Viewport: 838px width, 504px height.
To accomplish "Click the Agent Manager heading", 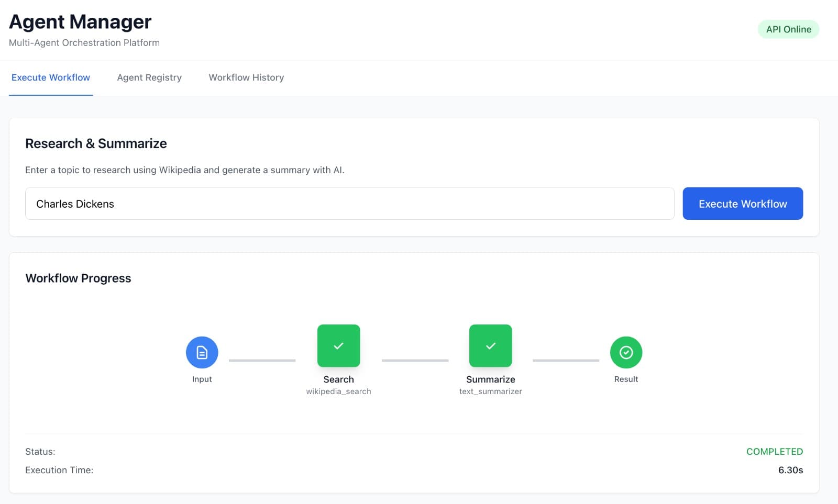I will [80, 21].
